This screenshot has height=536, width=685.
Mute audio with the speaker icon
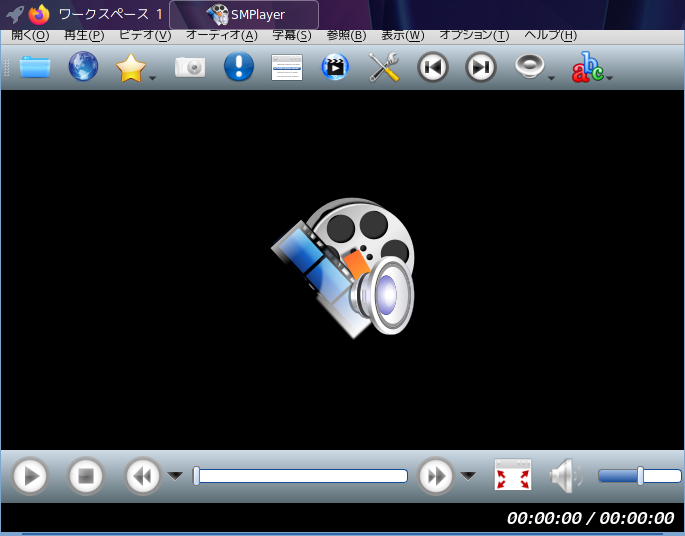[x=566, y=476]
